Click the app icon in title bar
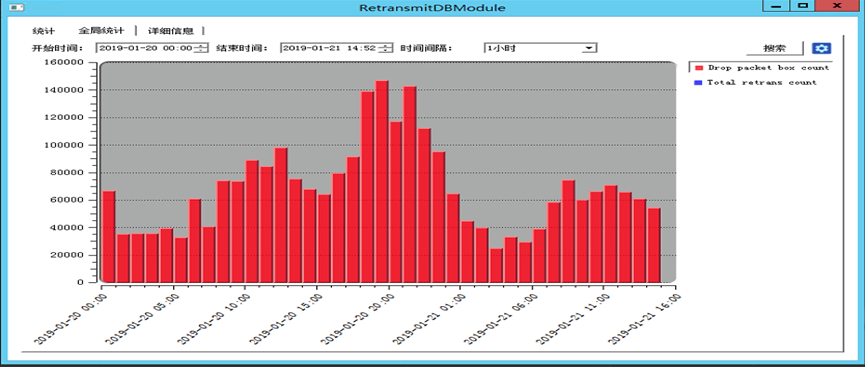 [16, 7]
